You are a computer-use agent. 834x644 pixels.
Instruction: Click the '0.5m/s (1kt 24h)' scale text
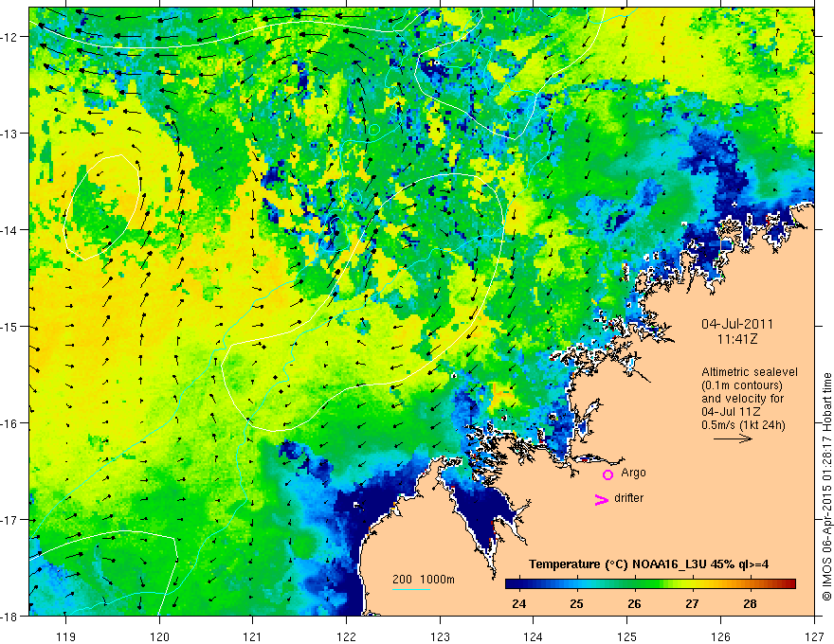point(743,425)
